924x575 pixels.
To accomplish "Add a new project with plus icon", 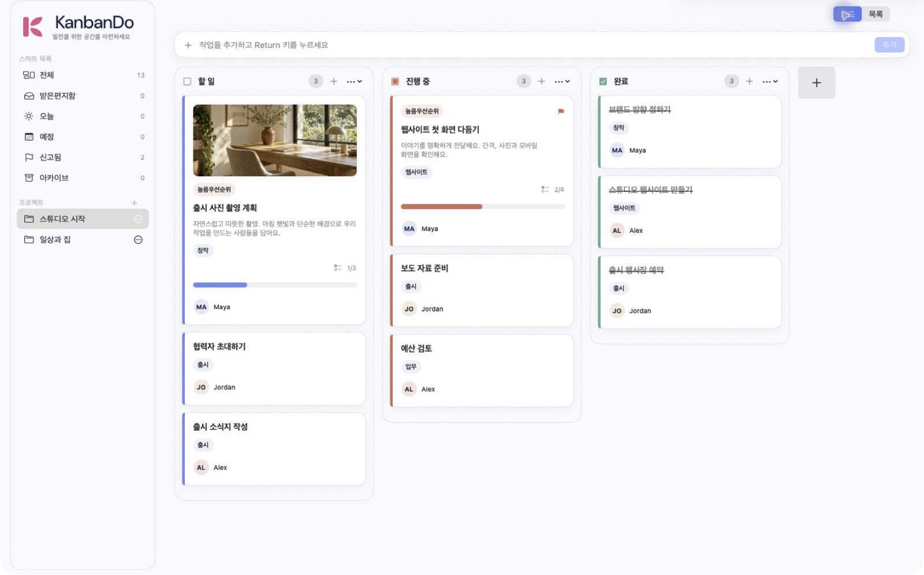I will click(x=134, y=203).
